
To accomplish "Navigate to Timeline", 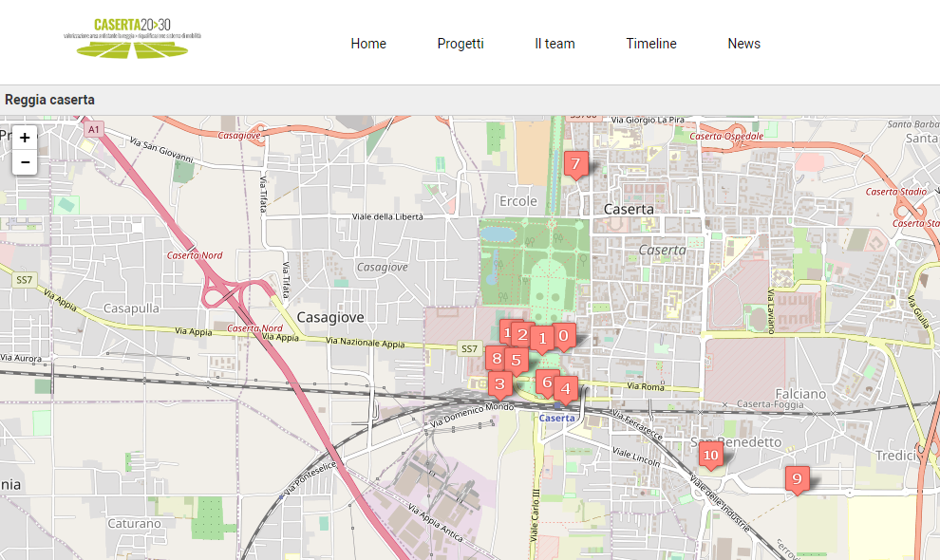I will (x=651, y=44).
